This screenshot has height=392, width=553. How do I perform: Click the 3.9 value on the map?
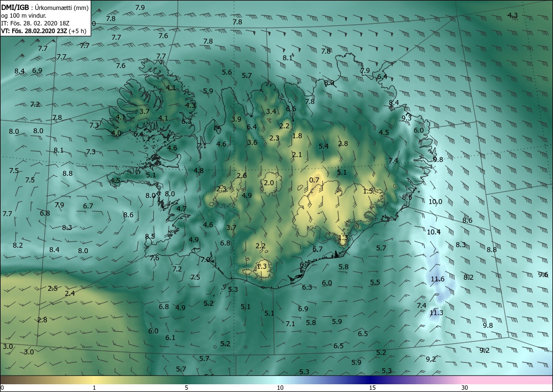click(236, 119)
